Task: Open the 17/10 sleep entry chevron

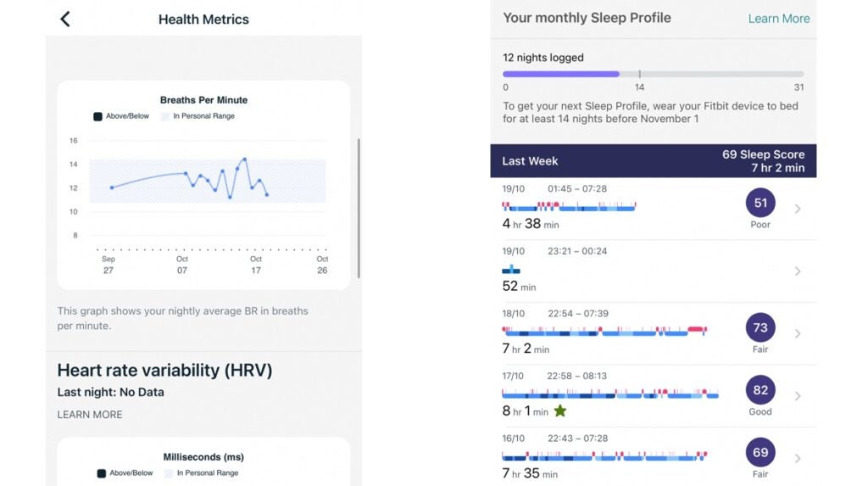Action: point(798,396)
